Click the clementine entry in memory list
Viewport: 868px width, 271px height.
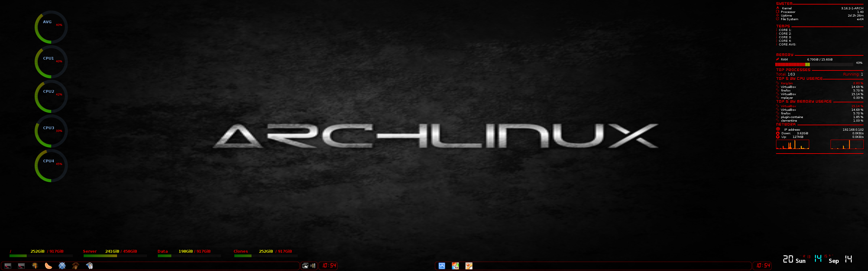(x=789, y=120)
